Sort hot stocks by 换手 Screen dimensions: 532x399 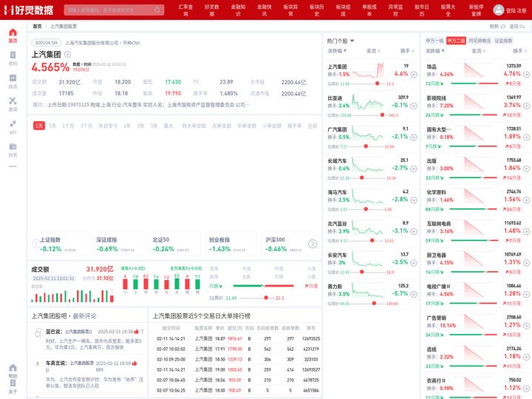click(407, 51)
